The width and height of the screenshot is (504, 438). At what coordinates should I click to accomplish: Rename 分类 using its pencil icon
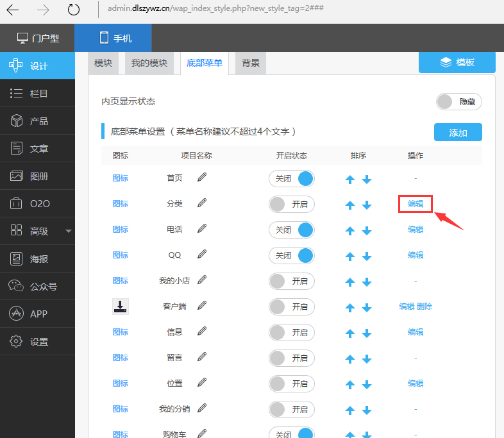click(x=202, y=203)
